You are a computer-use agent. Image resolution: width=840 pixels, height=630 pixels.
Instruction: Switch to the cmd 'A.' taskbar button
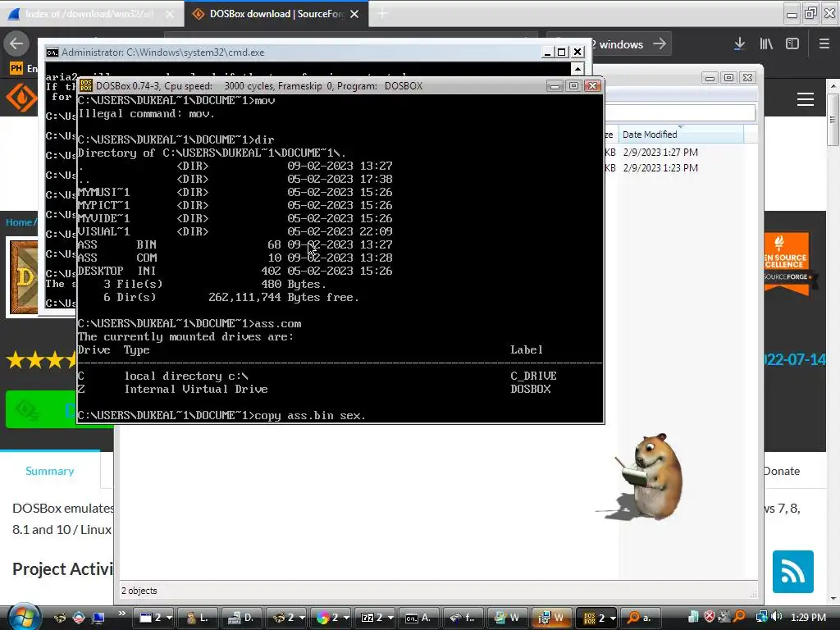[x=419, y=618]
